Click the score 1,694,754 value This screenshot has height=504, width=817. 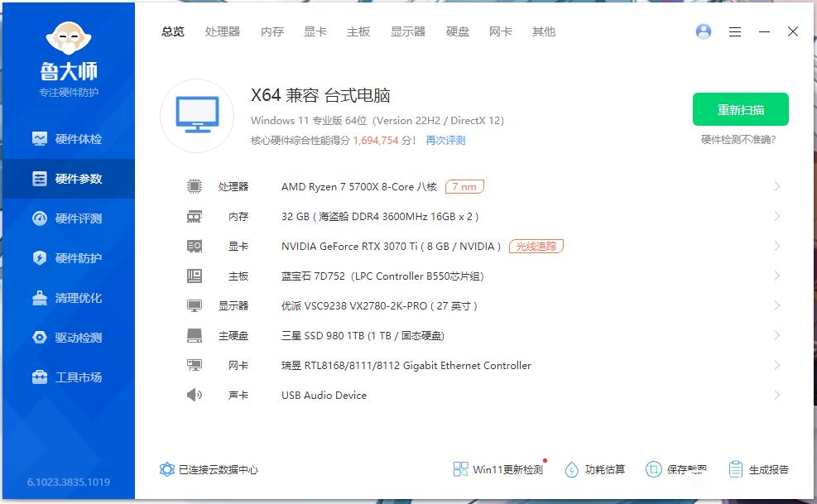(376, 140)
